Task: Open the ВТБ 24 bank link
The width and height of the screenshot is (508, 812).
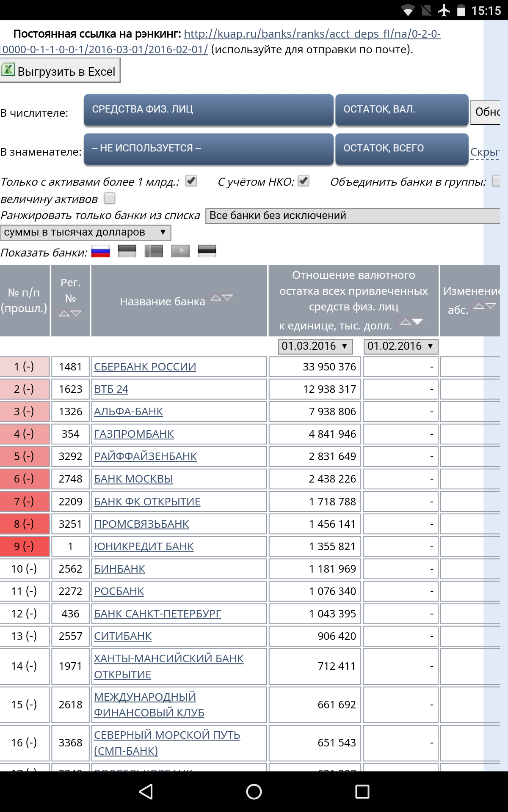Action: click(x=111, y=389)
